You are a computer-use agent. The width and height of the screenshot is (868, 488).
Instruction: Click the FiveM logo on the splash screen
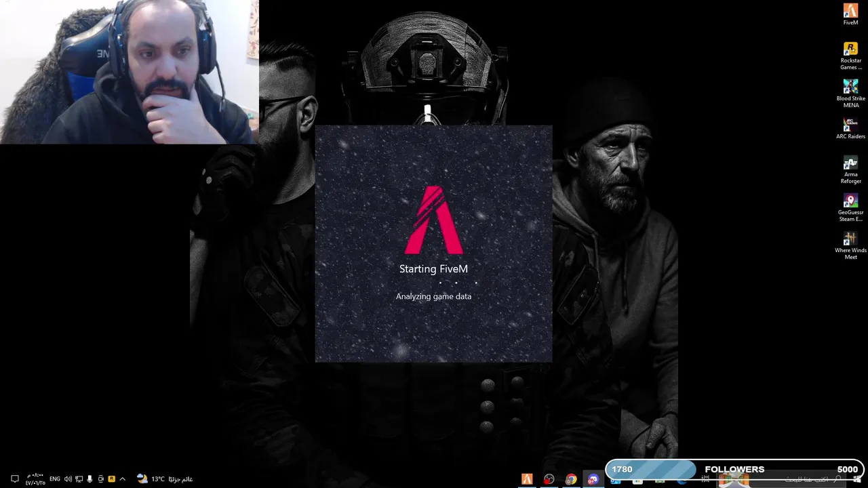[x=434, y=220]
